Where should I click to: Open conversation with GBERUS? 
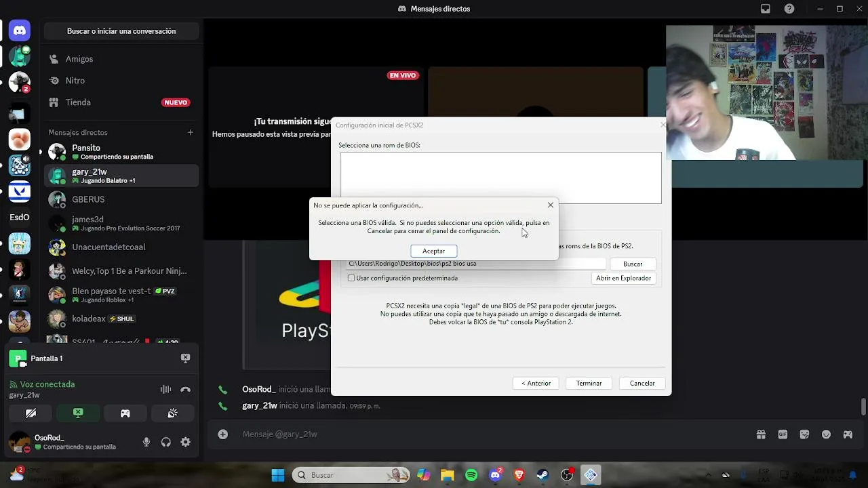[x=121, y=199]
